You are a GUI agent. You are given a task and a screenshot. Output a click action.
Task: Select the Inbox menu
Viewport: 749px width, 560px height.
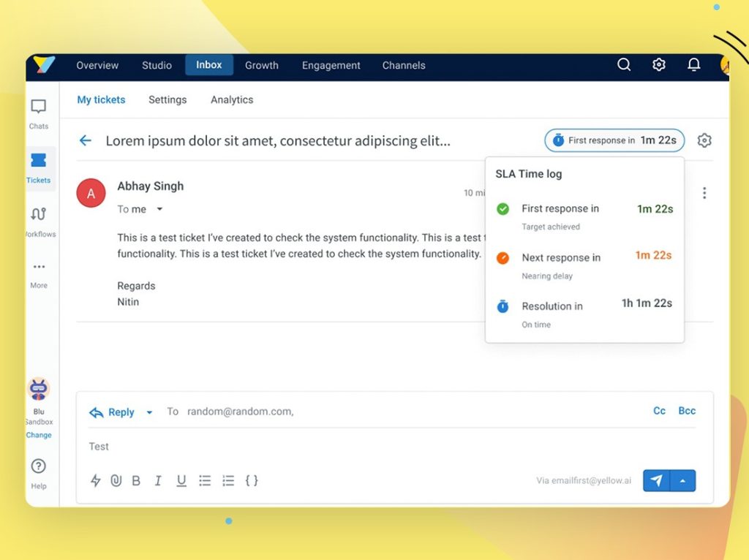(208, 65)
